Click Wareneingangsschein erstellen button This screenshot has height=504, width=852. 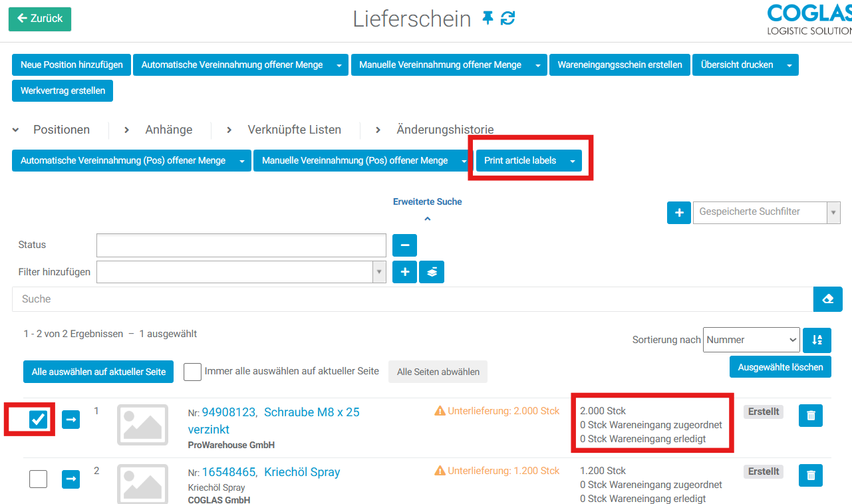[619, 65]
